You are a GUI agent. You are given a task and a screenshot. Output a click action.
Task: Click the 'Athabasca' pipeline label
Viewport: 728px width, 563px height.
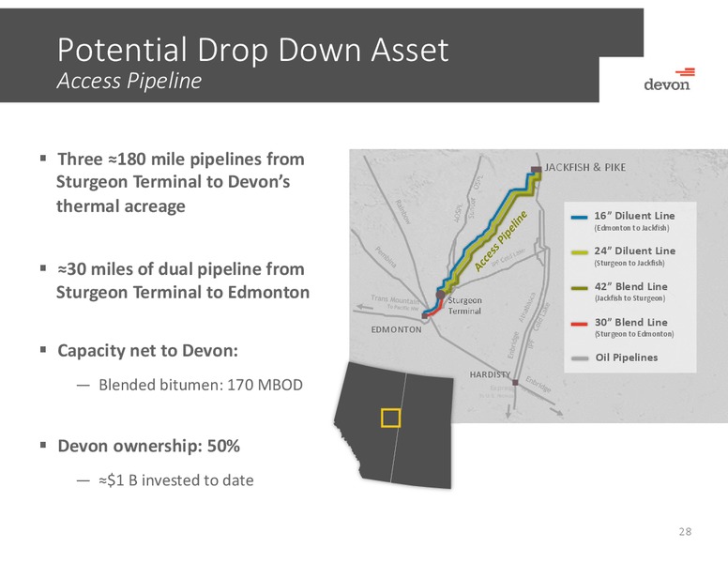pyautogui.click(x=527, y=307)
